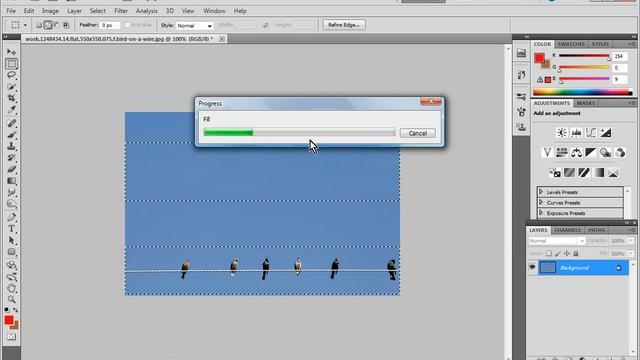The image size is (640, 360).
Task: Select the Quick Selection tool
Action: point(11,87)
